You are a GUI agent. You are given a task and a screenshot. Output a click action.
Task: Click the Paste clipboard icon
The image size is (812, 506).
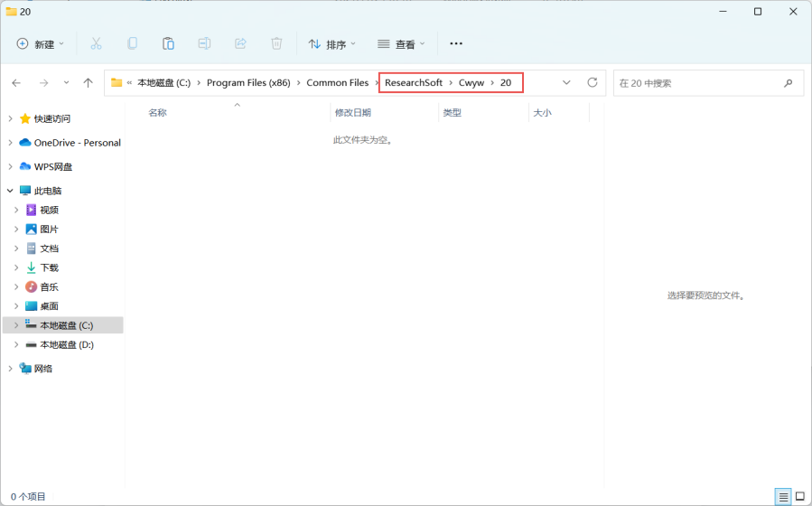(168, 43)
